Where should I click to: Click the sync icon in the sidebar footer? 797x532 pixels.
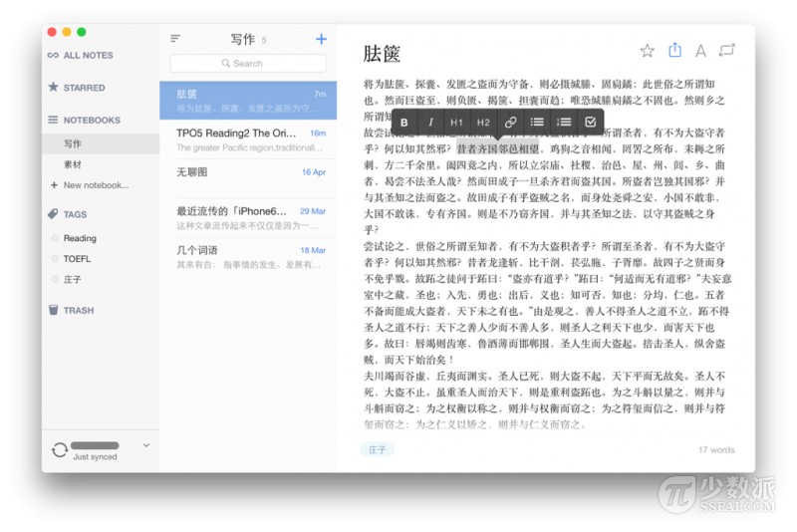60,450
